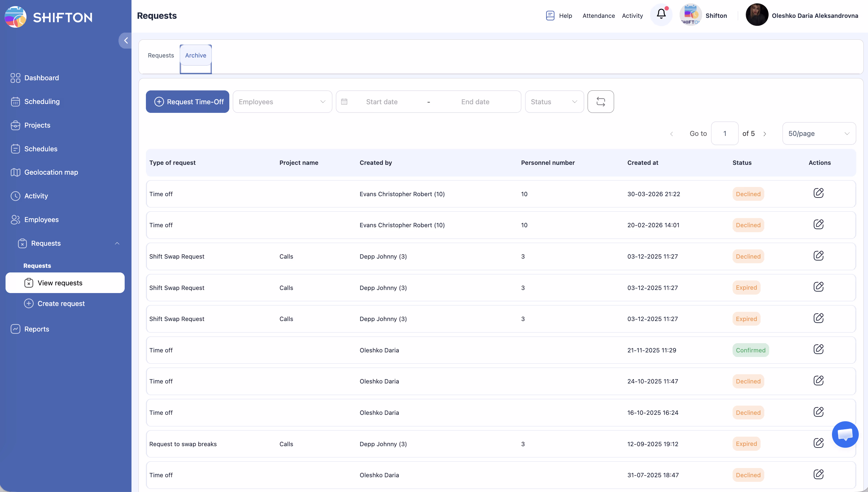Go to the next page arrow
Image resolution: width=868 pixels, height=492 pixels.
765,134
